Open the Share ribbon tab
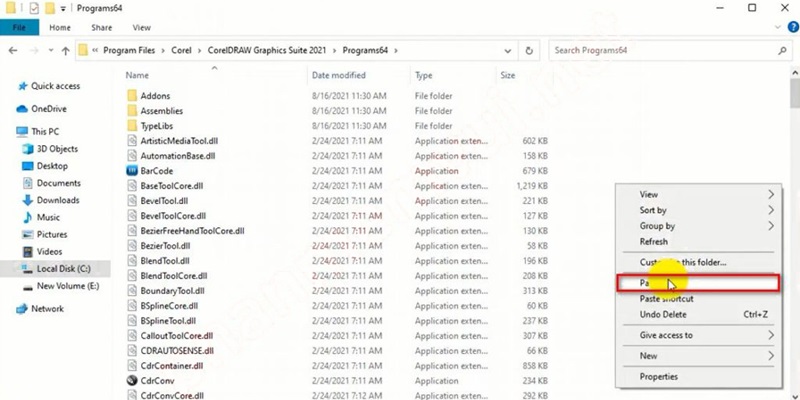800x400 pixels. (x=102, y=28)
